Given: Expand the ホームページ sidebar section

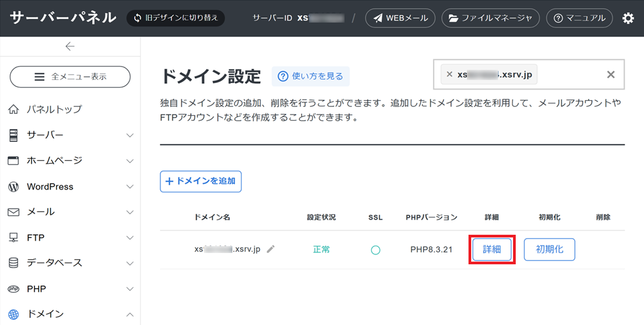Looking at the screenshot, I should [x=70, y=161].
